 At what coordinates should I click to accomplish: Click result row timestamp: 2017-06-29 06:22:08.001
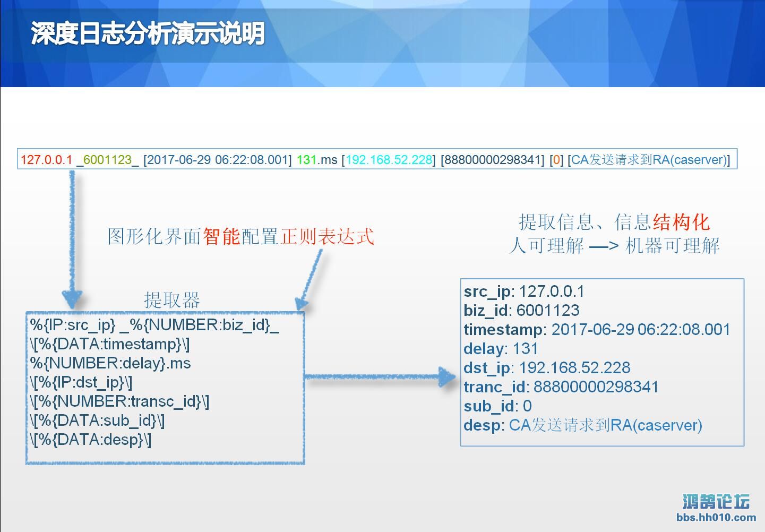pyautogui.click(x=597, y=330)
